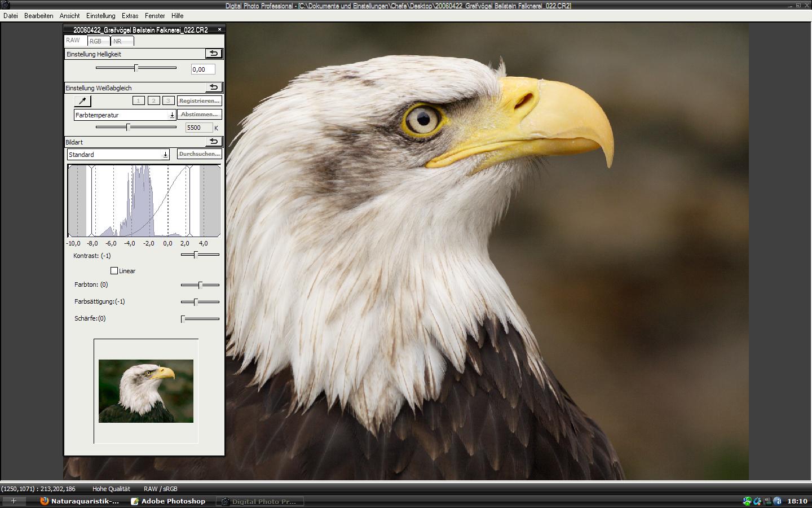Open the Extras menu

tap(130, 16)
